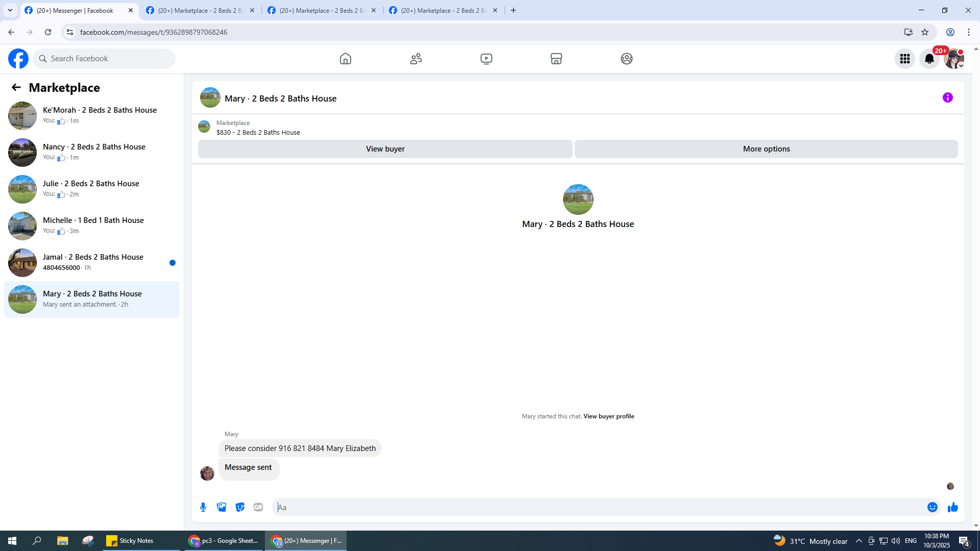Click the Search Facebook box
Screen dimensions: 980x551
(x=104, y=59)
